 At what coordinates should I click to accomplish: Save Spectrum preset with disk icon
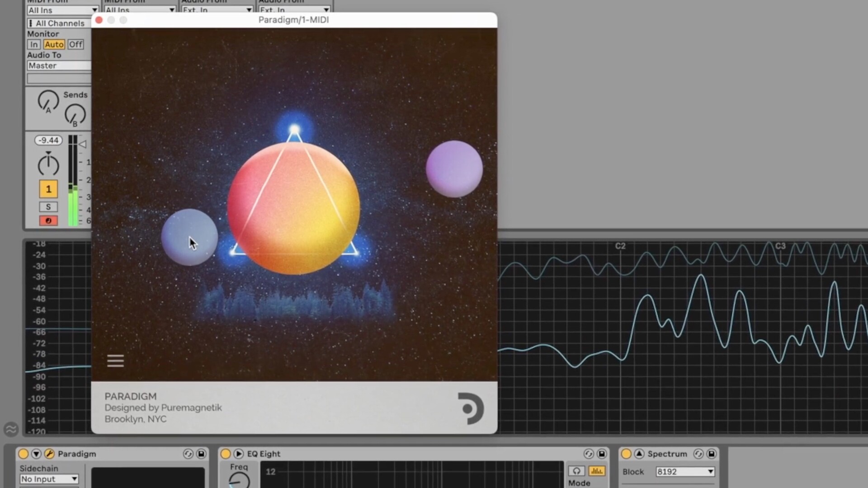pyautogui.click(x=712, y=454)
